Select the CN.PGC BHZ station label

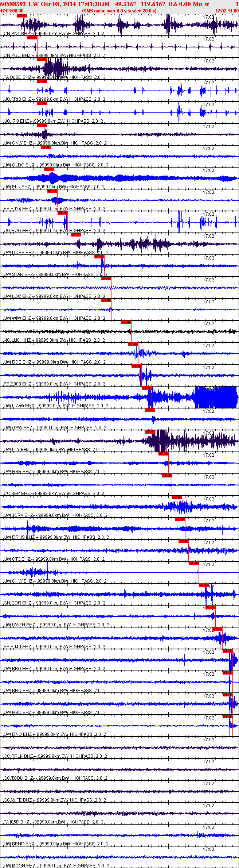[17, 55]
